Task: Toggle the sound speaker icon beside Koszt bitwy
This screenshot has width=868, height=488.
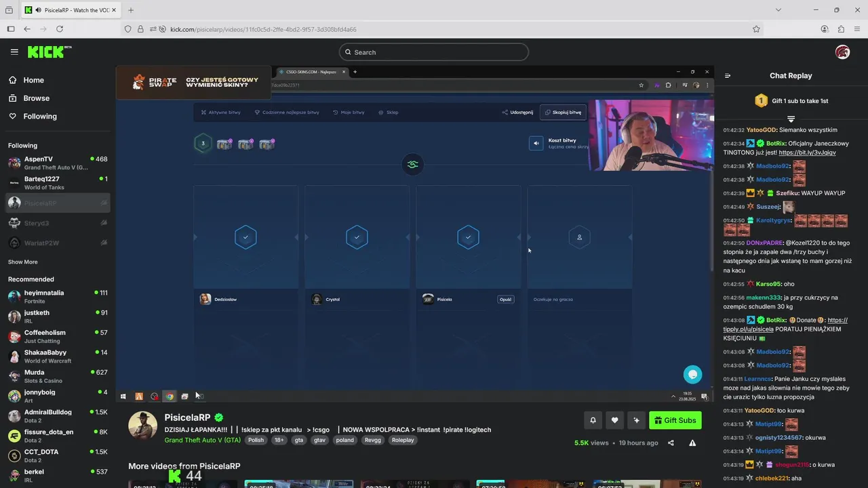Action: [536, 143]
